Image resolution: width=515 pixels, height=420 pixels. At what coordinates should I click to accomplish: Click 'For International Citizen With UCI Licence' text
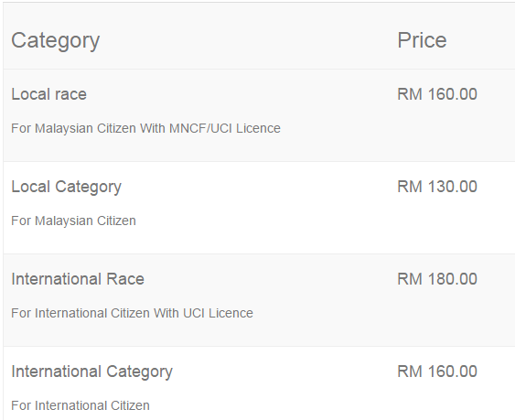click(132, 313)
